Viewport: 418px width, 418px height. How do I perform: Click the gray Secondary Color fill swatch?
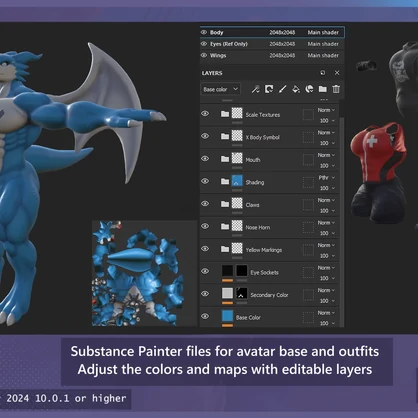[227, 293]
